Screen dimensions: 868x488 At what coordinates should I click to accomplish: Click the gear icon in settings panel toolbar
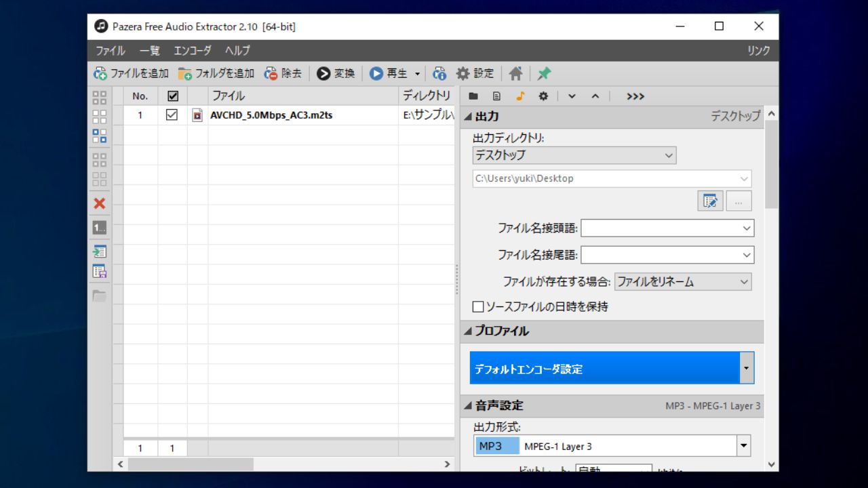pos(543,96)
